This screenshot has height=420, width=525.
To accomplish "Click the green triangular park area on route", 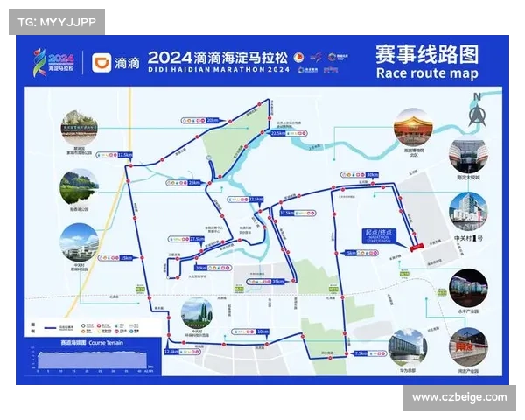I will [236, 139].
